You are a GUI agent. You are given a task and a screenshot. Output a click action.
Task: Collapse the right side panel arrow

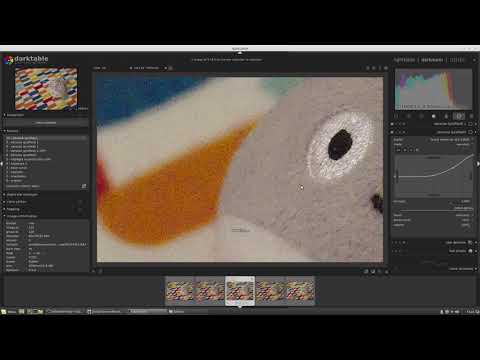coord(478,164)
